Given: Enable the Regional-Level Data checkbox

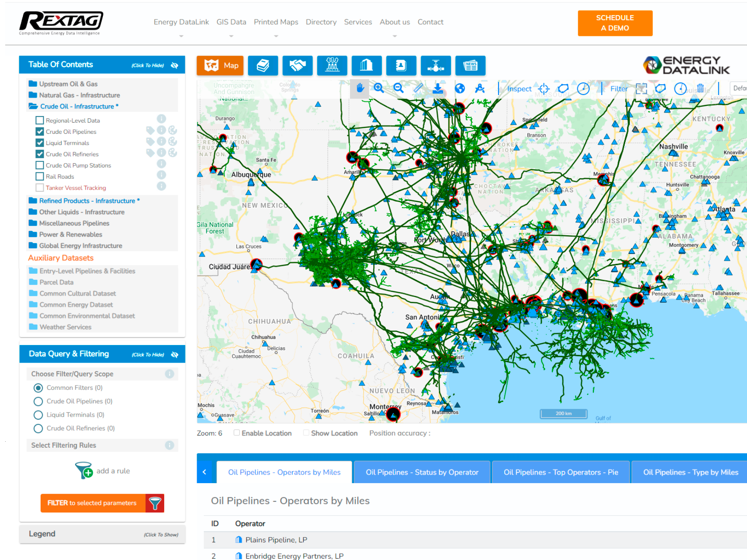Looking at the screenshot, I should 40,120.
